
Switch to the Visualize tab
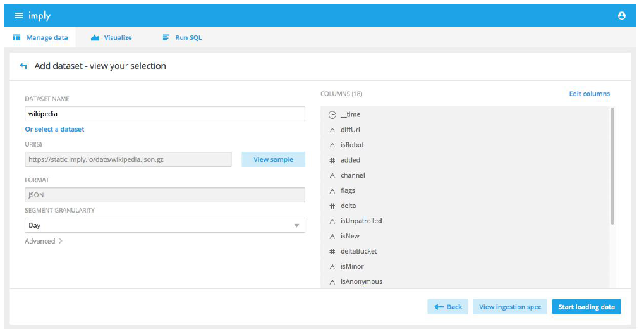[111, 38]
